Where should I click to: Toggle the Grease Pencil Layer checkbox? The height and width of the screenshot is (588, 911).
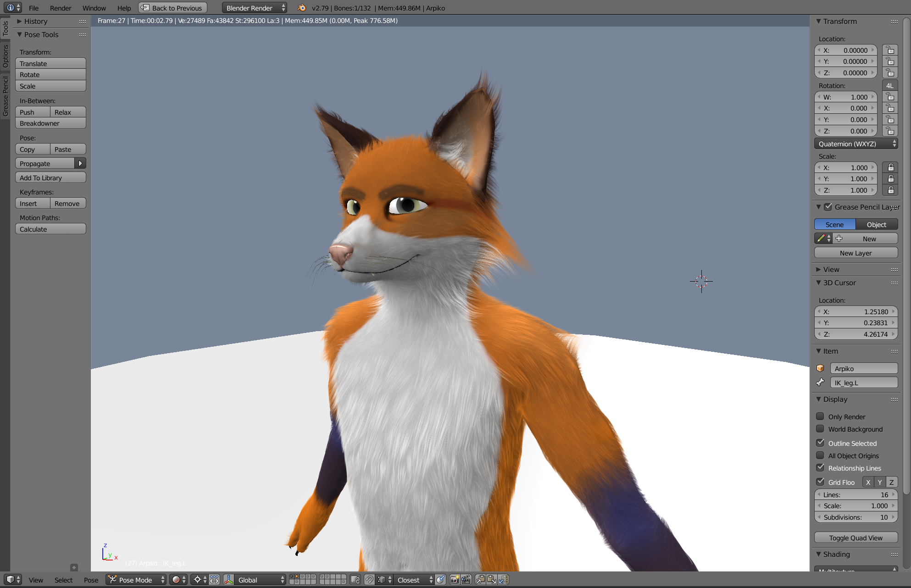[x=828, y=207]
